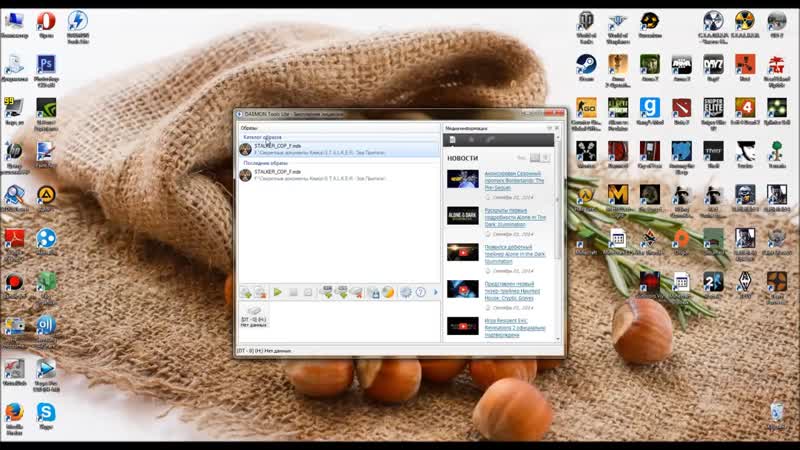Screen dimensions: 800x450
Task: Click the Remove image toolbar icon
Action: click(260, 292)
